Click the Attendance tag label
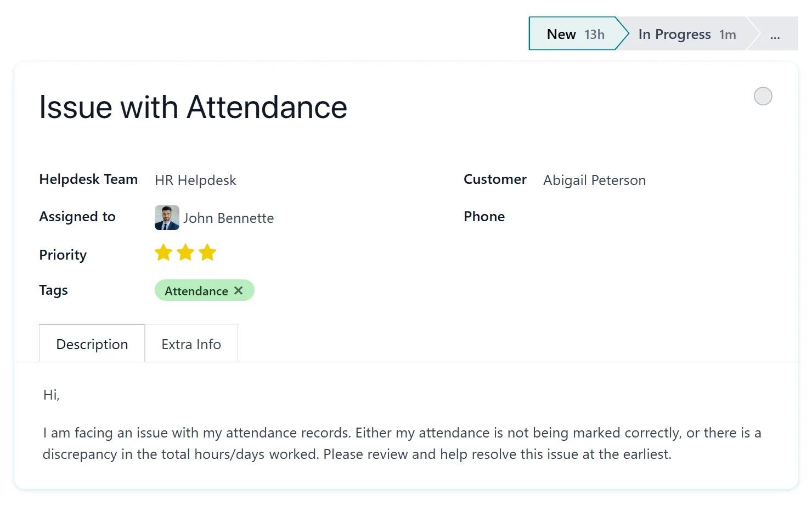This screenshot has width=812, height=505. click(196, 291)
